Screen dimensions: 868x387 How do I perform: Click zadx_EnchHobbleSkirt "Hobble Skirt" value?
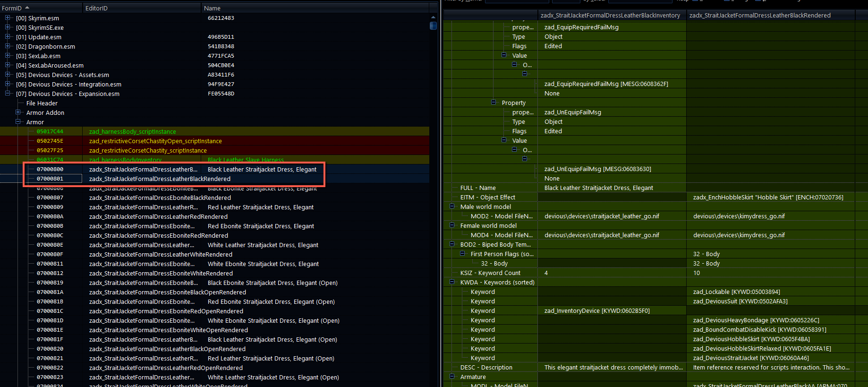(768, 197)
